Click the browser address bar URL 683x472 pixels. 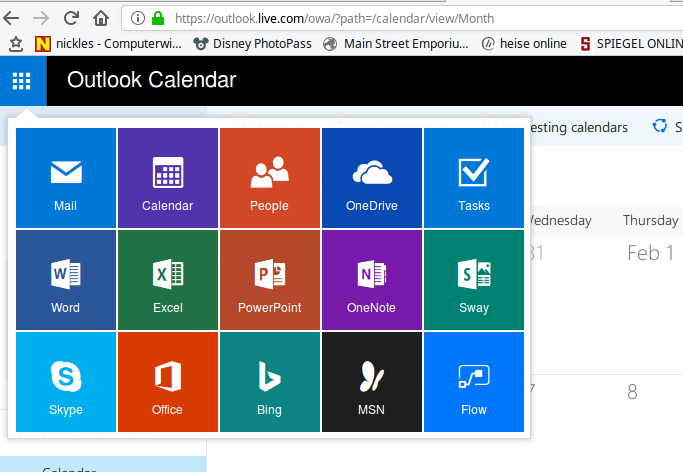(x=334, y=19)
